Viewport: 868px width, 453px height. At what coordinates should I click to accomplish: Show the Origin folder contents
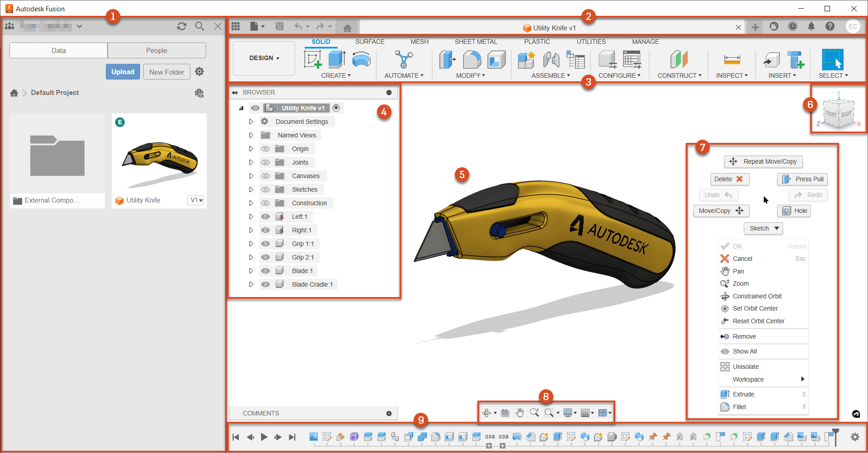click(251, 148)
